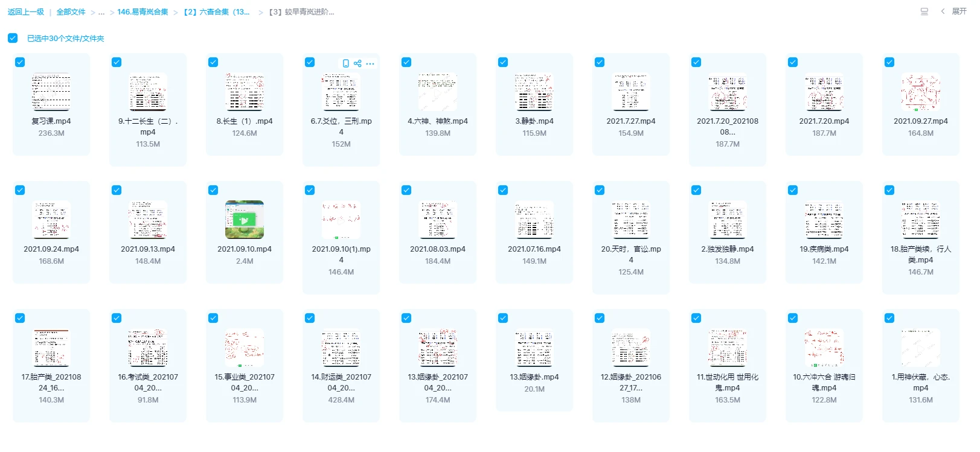Open the 2021.09.10.mp4 video thumbnail
This screenshot has height=452, width=980.
(245, 220)
